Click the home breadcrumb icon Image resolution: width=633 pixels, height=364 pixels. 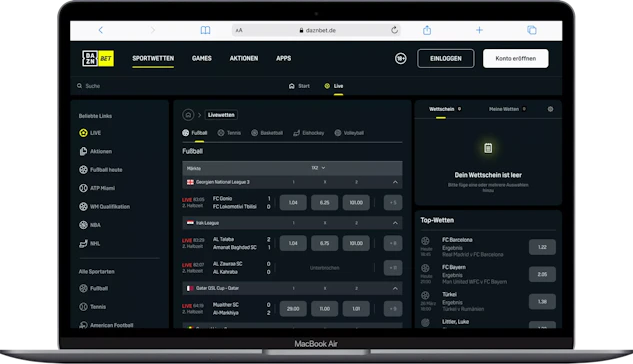coord(188,115)
